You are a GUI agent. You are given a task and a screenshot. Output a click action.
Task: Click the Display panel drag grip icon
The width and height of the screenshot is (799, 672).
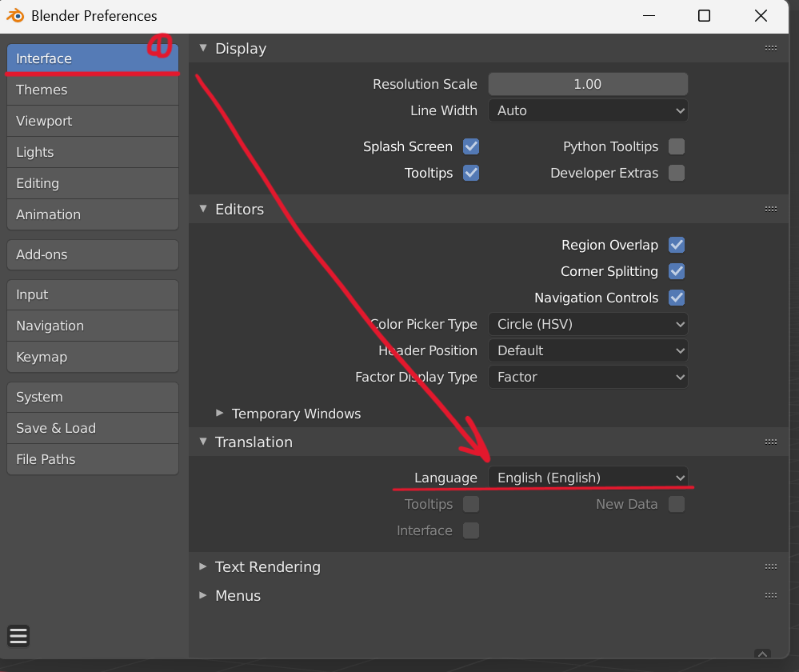click(770, 49)
